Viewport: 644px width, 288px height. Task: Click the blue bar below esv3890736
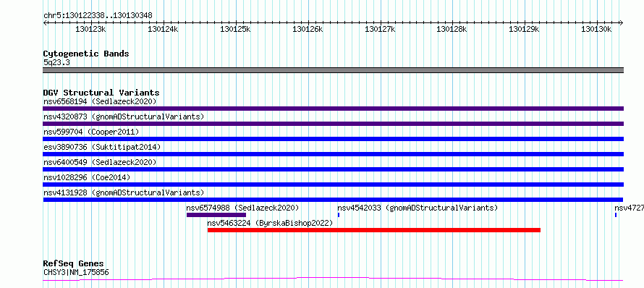333,154
